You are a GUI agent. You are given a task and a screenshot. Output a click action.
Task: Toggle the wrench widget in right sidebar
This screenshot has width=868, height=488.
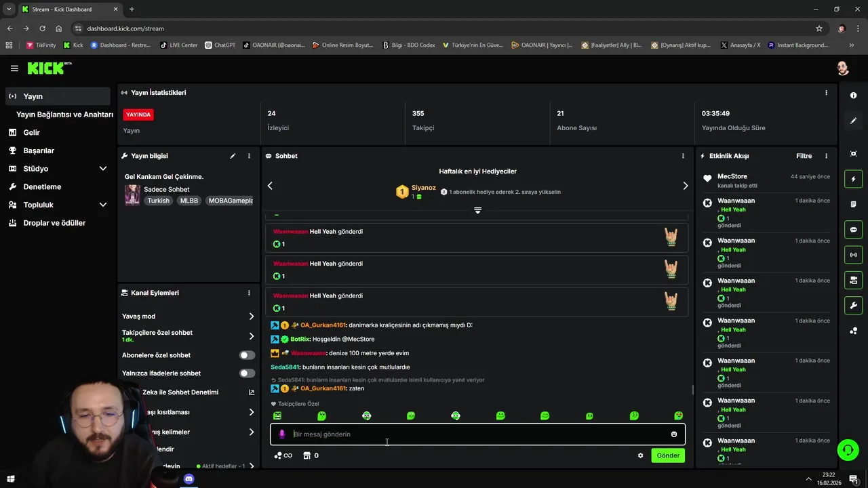click(x=853, y=305)
